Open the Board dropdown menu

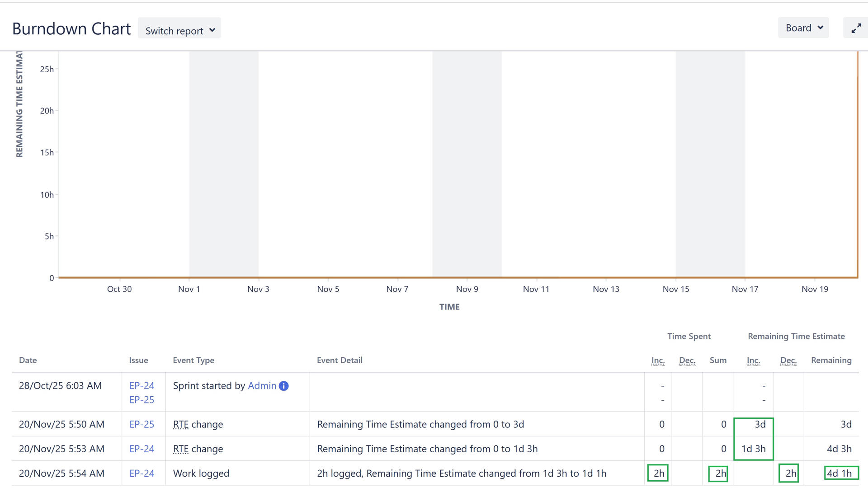803,28
